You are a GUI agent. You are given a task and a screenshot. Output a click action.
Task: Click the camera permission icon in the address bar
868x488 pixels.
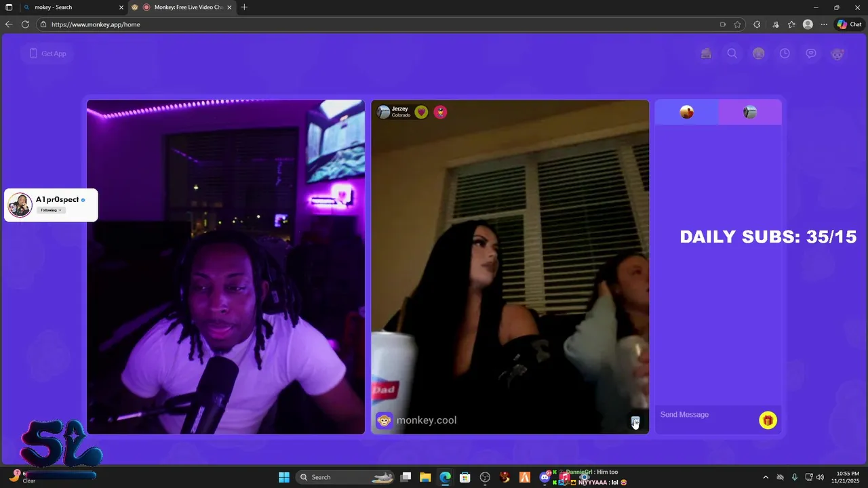coord(723,24)
